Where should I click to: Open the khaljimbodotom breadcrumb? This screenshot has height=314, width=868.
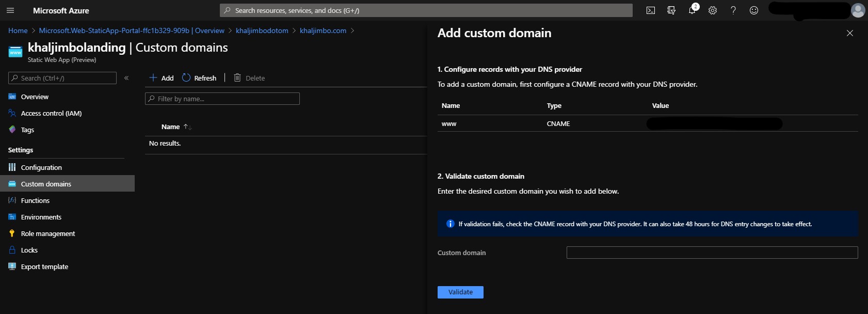pos(262,30)
